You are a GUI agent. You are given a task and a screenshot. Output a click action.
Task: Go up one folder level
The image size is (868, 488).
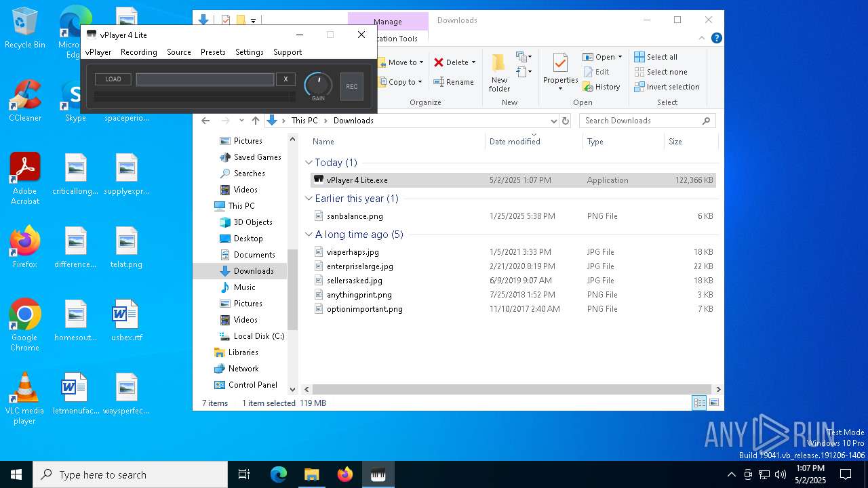(x=255, y=121)
